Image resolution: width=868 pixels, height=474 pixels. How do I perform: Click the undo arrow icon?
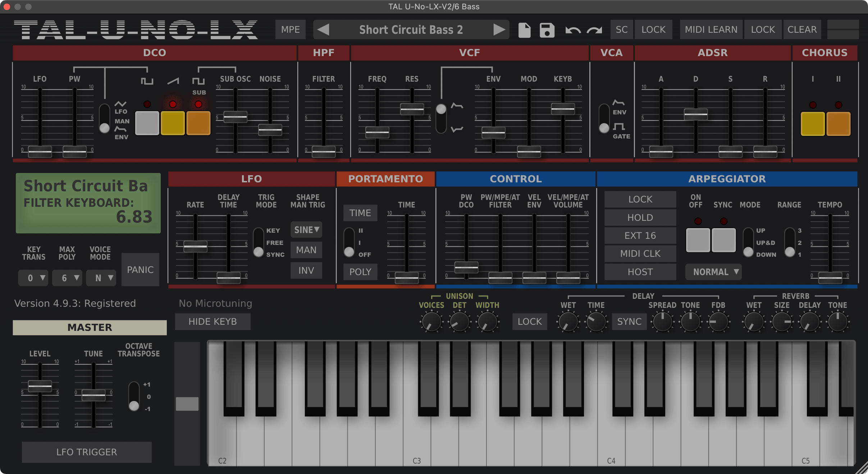572,30
